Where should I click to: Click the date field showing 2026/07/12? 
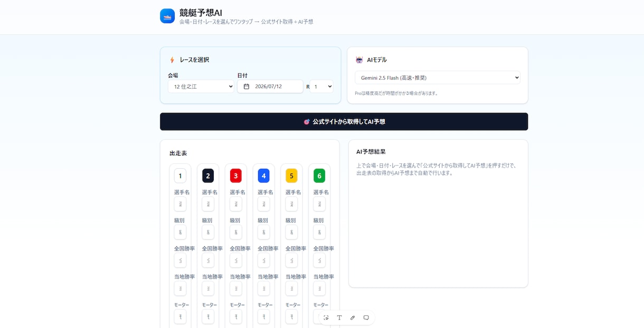(270, 86)
